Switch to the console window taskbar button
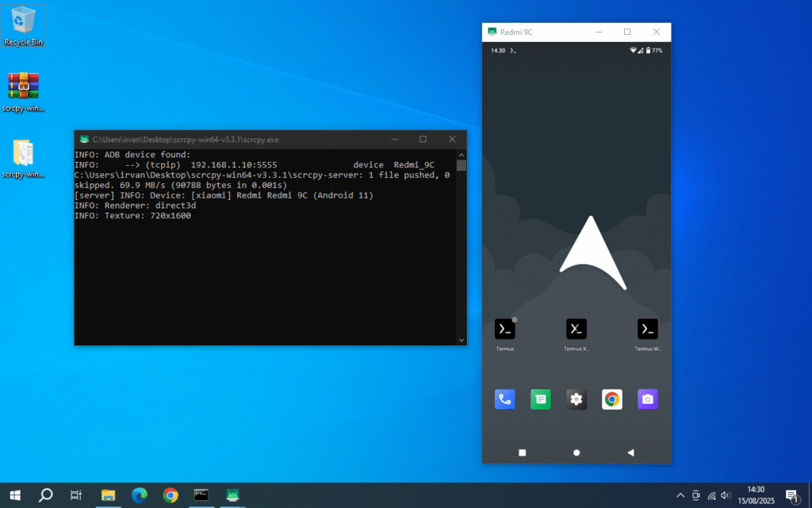812x508 pixels. point(201,495)
